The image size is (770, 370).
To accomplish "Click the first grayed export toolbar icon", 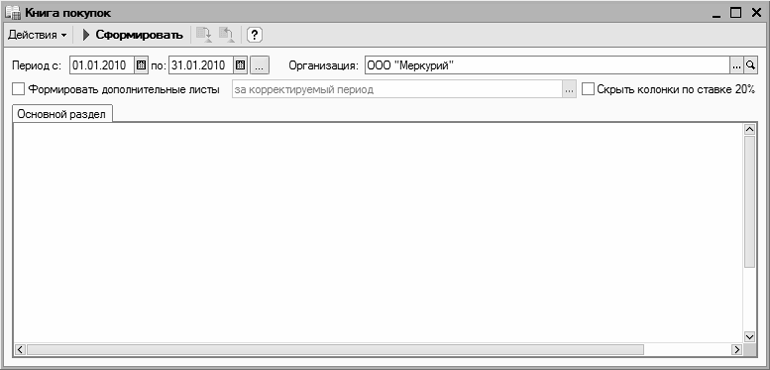I will 203,35.
